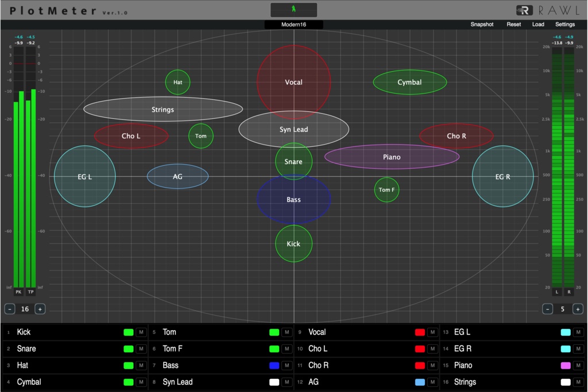Image resolution: width=588 pixels, height=392 pixels.
Task: Decrease the right value with the minus stepper
Action: coord(549,309)
